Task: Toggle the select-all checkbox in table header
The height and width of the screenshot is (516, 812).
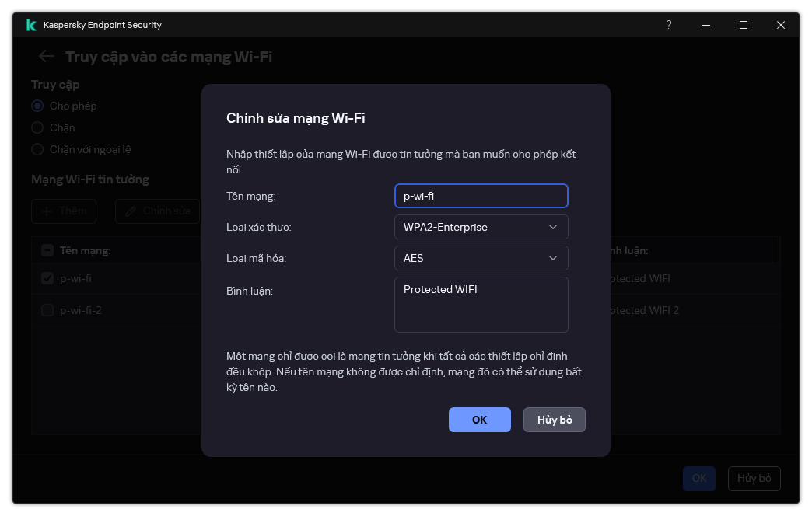Action: pos(47,250)
